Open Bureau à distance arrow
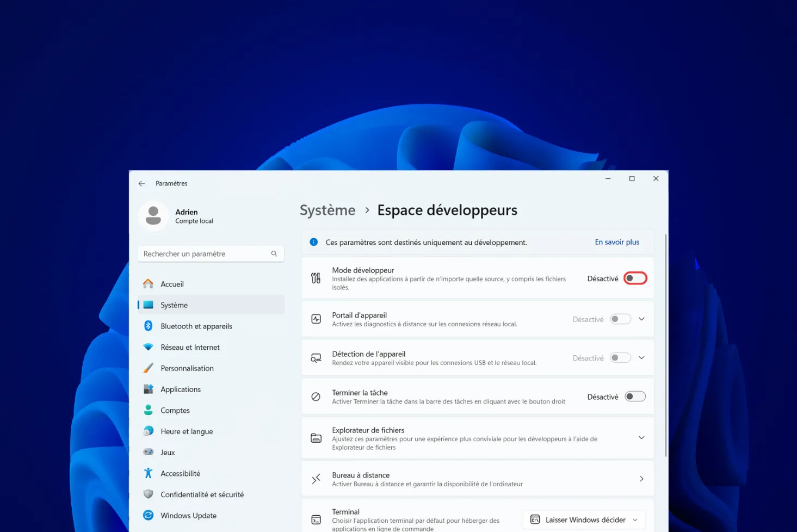Screen dimensions: 797x532 coord(641,479)
